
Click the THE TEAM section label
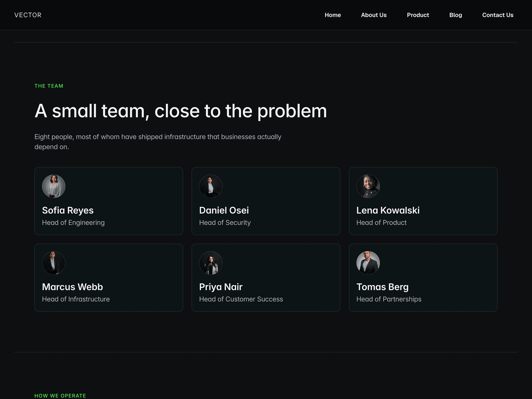(49, 86)
